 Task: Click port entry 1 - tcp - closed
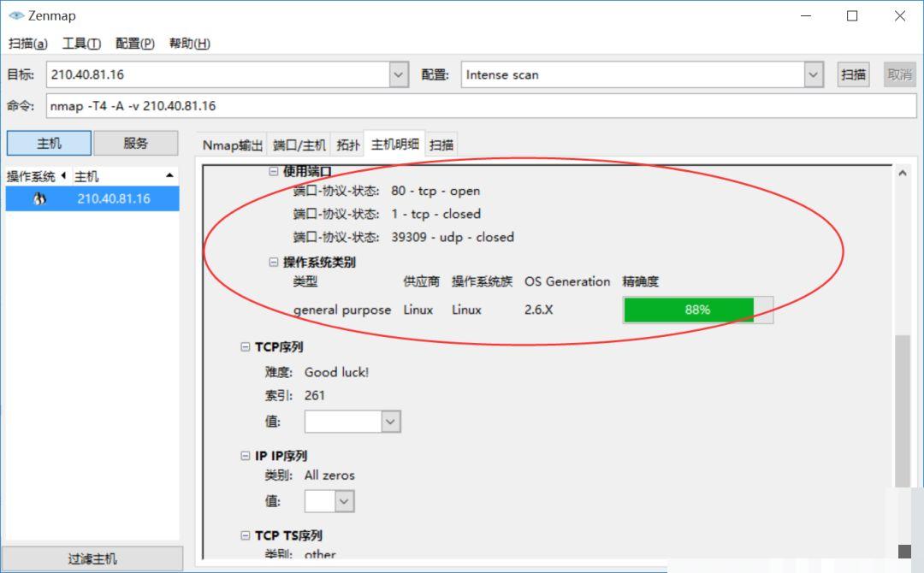click(436, 214)
